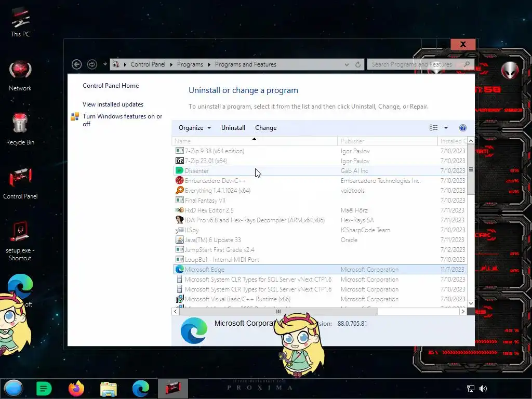The image size is (532, 399).
Task: Close the Programs and Features window
Action: pos(463,44)
